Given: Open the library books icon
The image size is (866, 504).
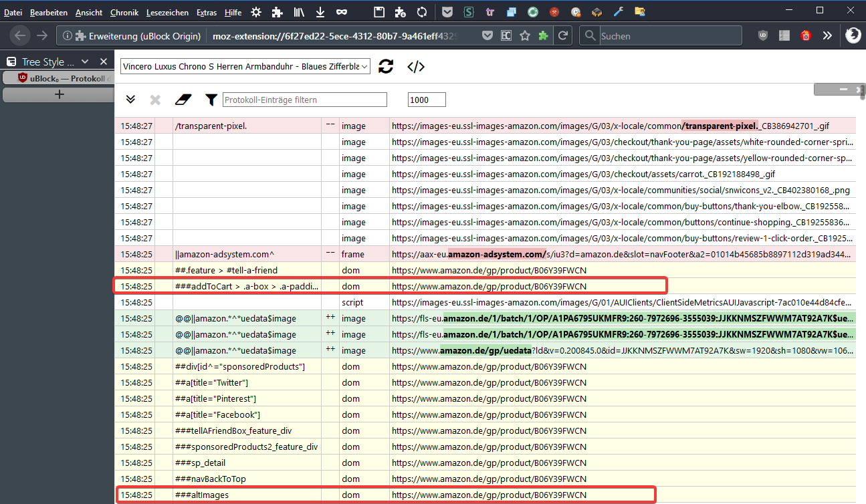Looking at the screenshot, I should (299, 12).
